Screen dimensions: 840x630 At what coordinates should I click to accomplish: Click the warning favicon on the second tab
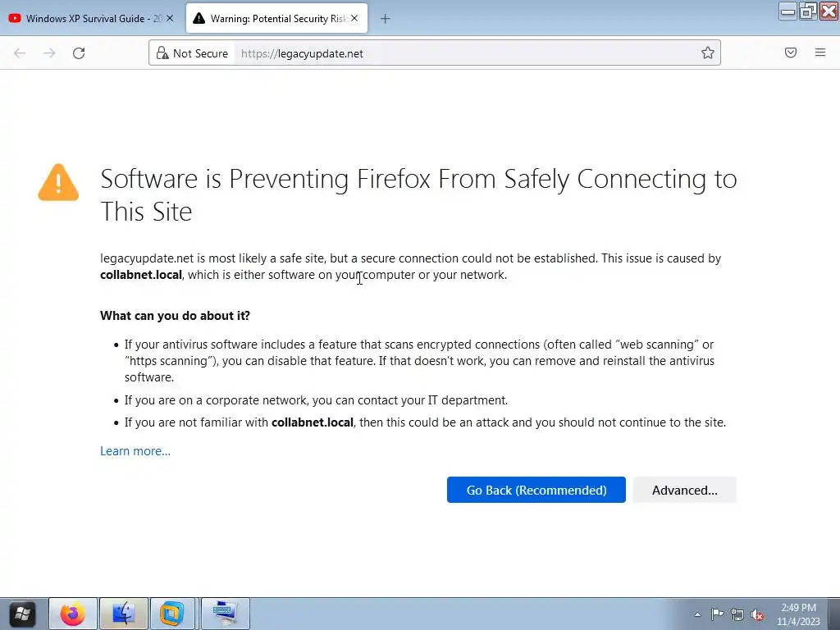point(199,18)
